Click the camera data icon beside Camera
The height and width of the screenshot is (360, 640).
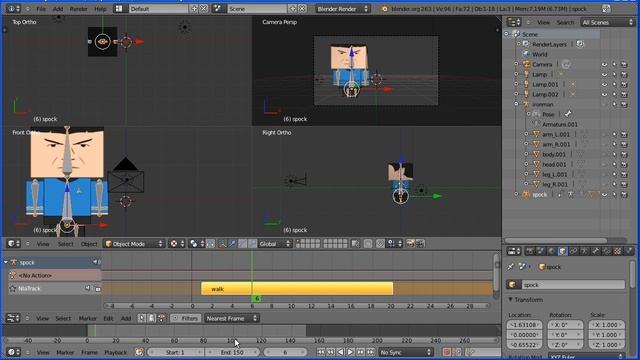pyautogui.click(x=566, y=64)
